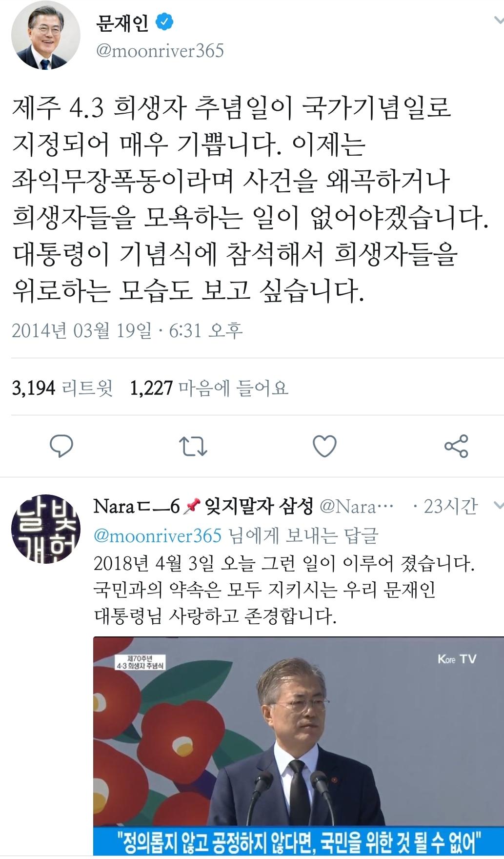Image resolution: width=504 pixels, height=859 pixels.
Task: Open the share icon menu
Action: pos(456,446)
